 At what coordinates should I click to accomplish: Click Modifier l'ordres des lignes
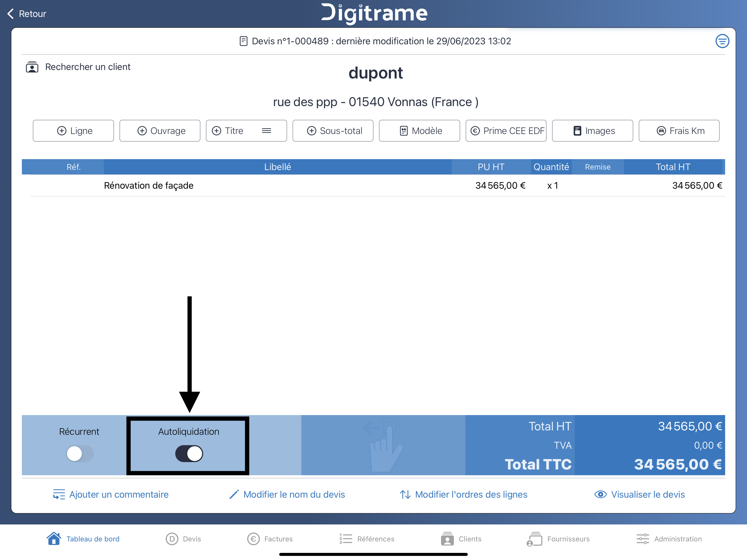pos(463,494)
